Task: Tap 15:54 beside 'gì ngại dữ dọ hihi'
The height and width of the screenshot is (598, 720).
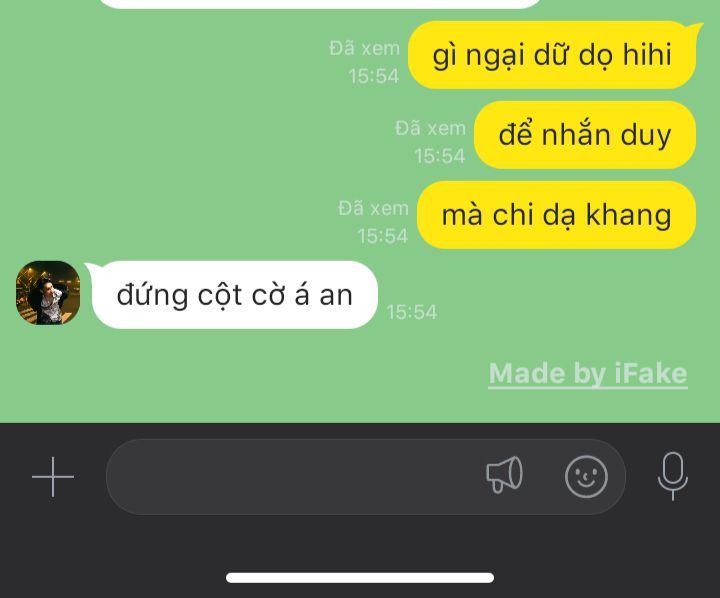Action: pos(373,76)
